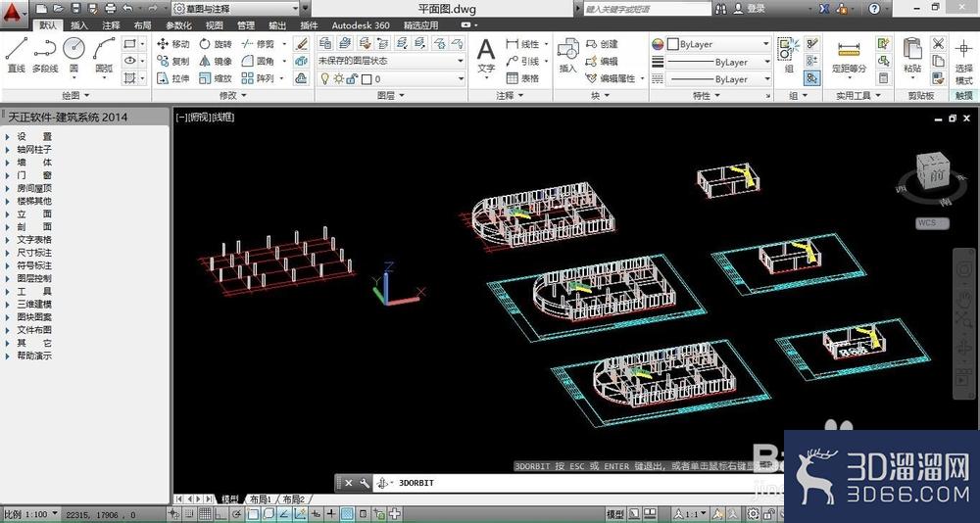980x523 pixels.
Task: Click the 镜像 mirror tool
Action: pyautogui.click(x=215, y=62)
